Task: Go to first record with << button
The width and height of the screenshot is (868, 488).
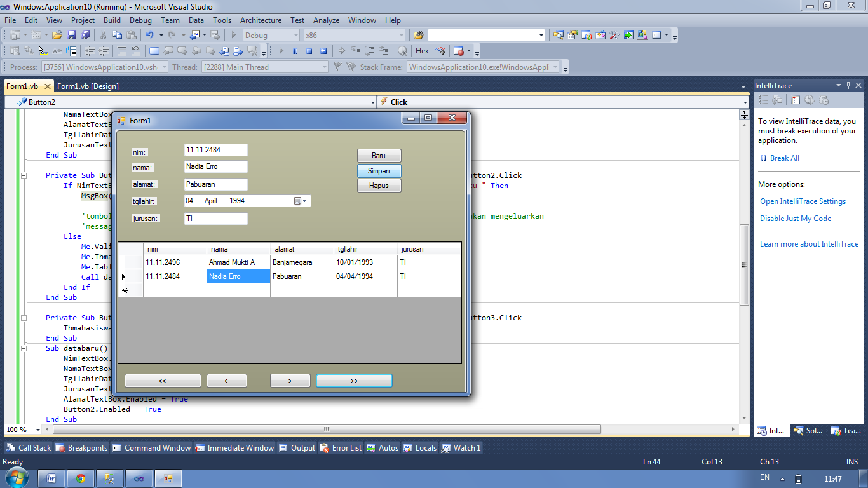Action: 163,381
